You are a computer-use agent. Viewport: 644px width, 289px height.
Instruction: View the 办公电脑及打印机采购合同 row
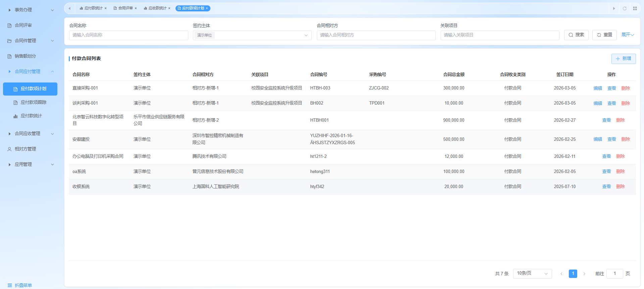[x=606, y=156]
